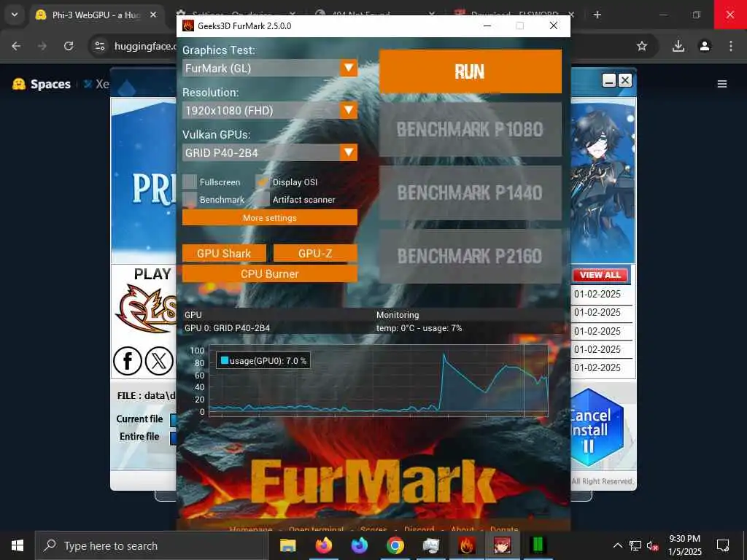The width and height of the screenshot is (747, 560).
Task: Click 'temp: 0°C - usage: 7%' monitoring text
Action: point(419,328)
